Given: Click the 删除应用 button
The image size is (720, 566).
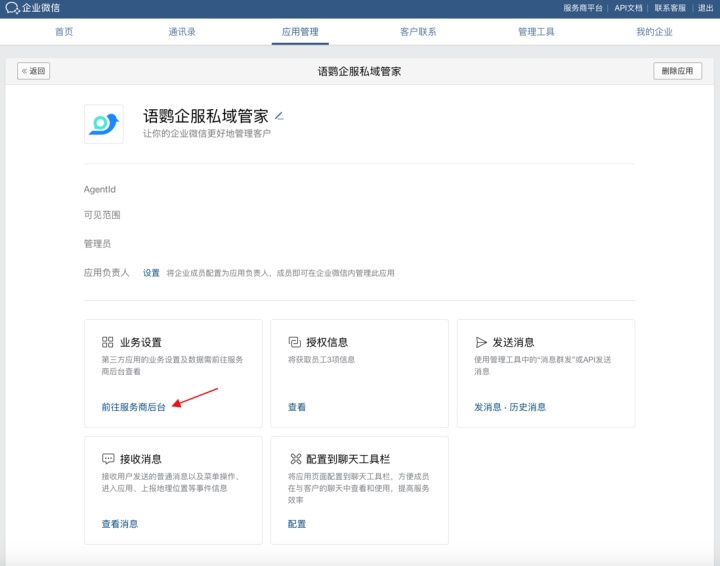Looking at the screenshot, I should [677, 71].
